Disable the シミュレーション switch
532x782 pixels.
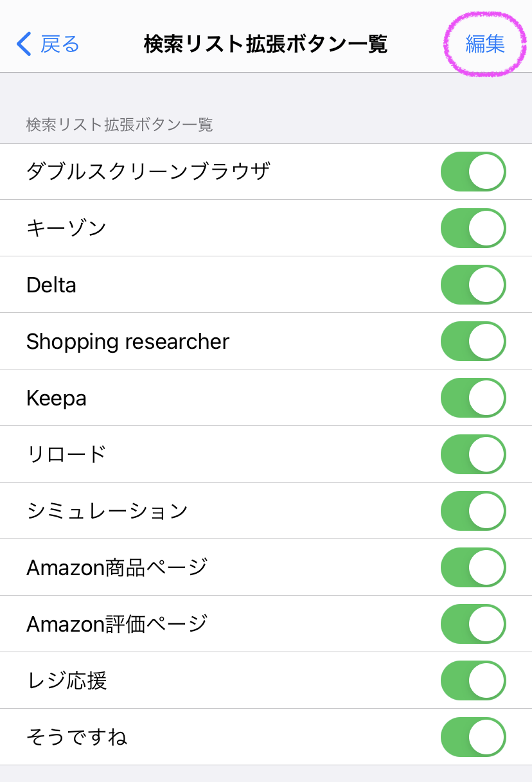[x=473, y=511]
